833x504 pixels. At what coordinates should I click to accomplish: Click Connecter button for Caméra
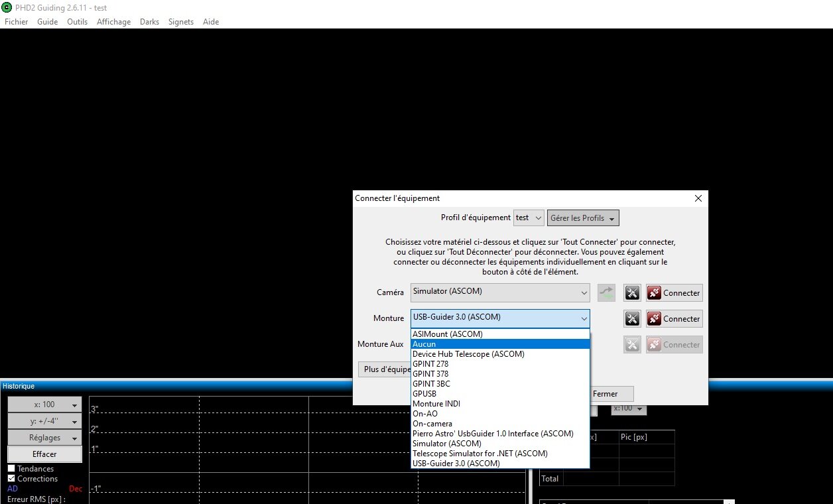coord(674,292)
